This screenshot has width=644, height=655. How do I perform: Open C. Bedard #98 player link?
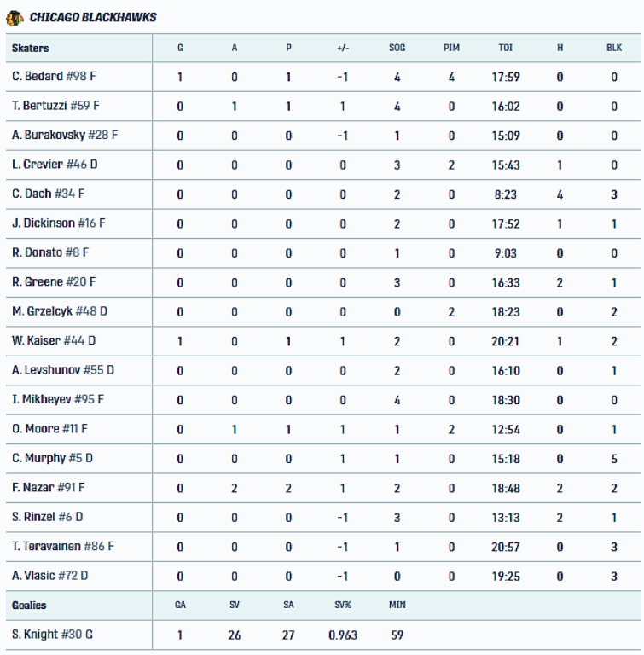pos(54,77)
